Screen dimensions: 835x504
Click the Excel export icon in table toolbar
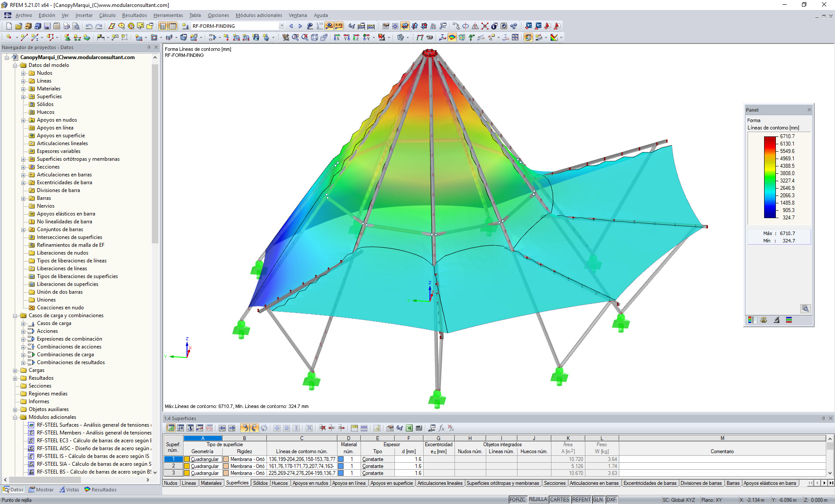point(409,428)
